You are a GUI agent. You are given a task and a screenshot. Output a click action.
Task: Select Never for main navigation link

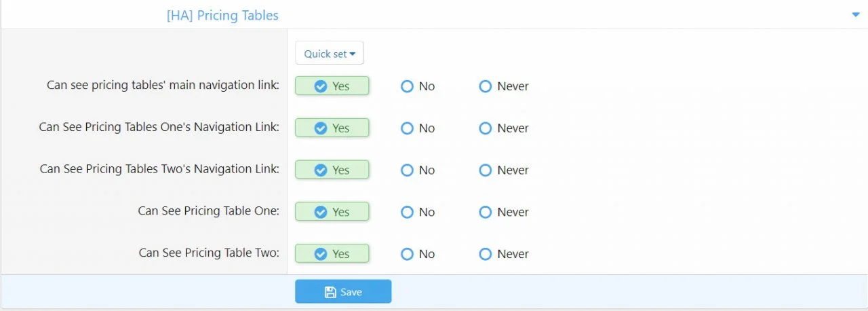485,86
